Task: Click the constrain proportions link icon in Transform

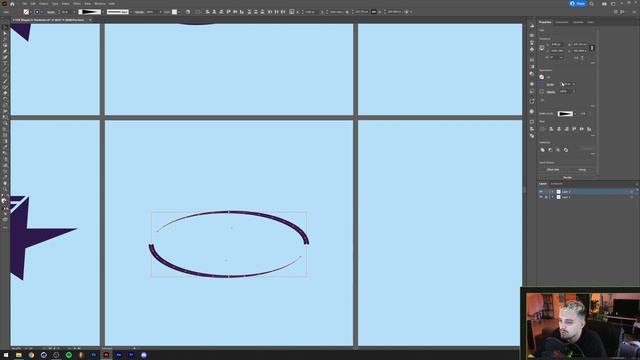Action: [x=592, y=48]
